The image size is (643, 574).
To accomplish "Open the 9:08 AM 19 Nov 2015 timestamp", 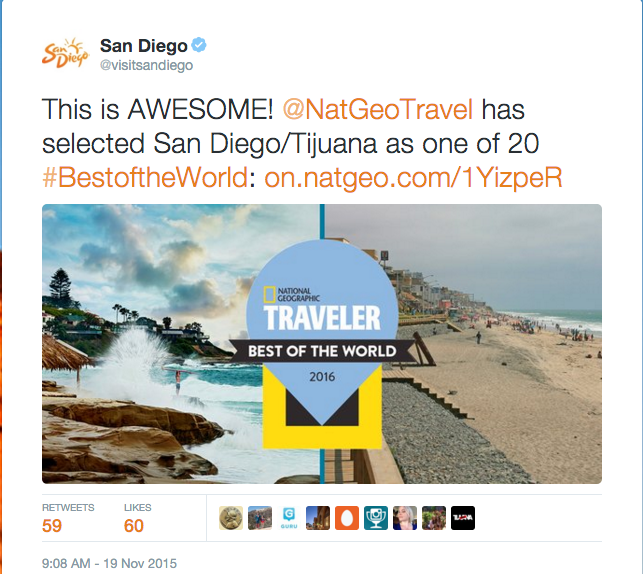I will [109, 563].
